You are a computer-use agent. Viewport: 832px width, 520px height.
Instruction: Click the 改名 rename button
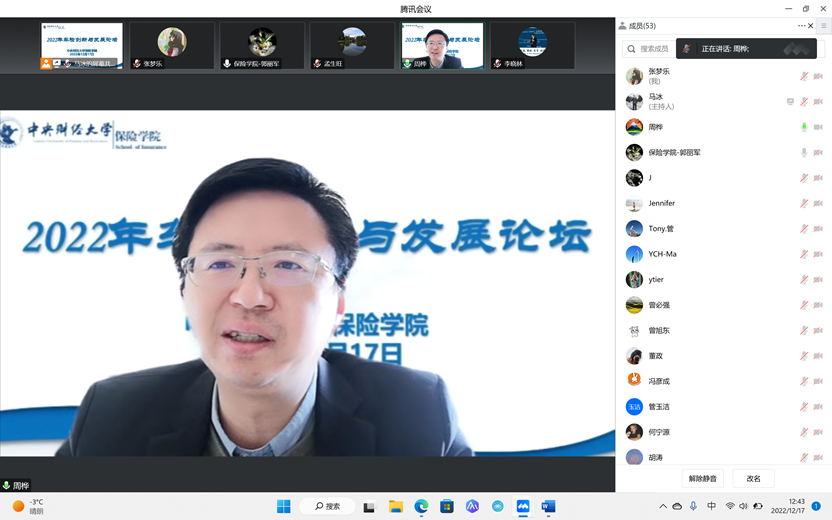click(753, 478)
